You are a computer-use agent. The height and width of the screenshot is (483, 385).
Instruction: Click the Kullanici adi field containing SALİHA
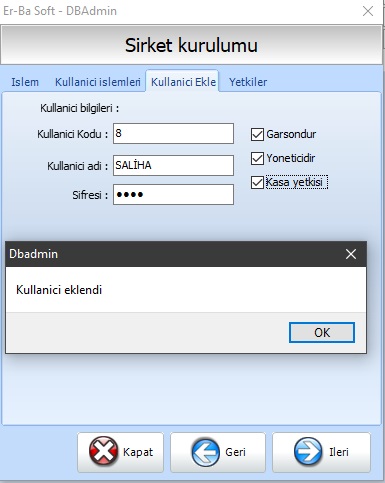coord(173,165)
